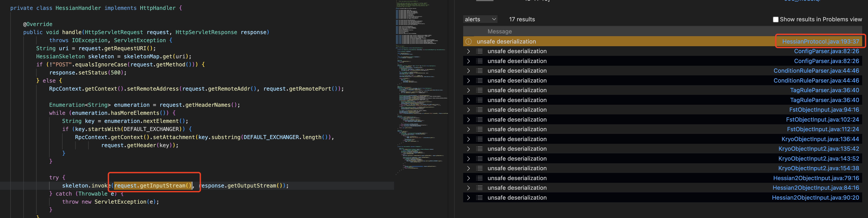Click the '17 results' count text
This screenshot has width=868, height=218.
point(522,20)
